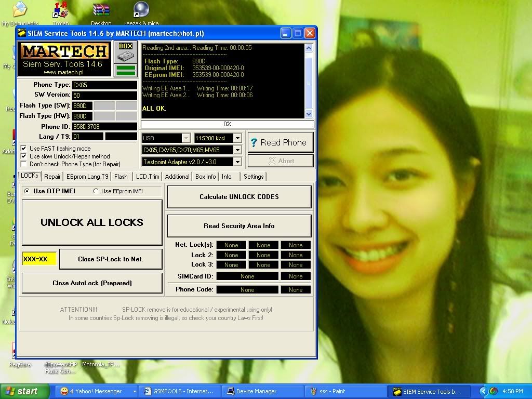Click the SW Version 50 field

click(x=104, y=96)
